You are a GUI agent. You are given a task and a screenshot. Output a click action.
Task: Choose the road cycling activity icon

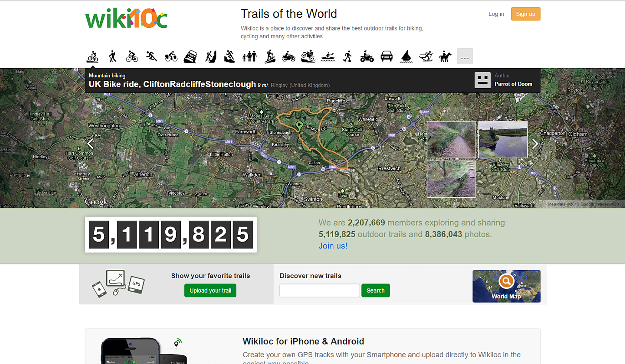132,56
